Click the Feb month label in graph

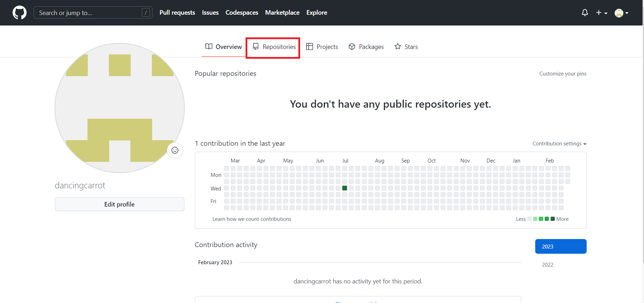(x=550, y=161)
